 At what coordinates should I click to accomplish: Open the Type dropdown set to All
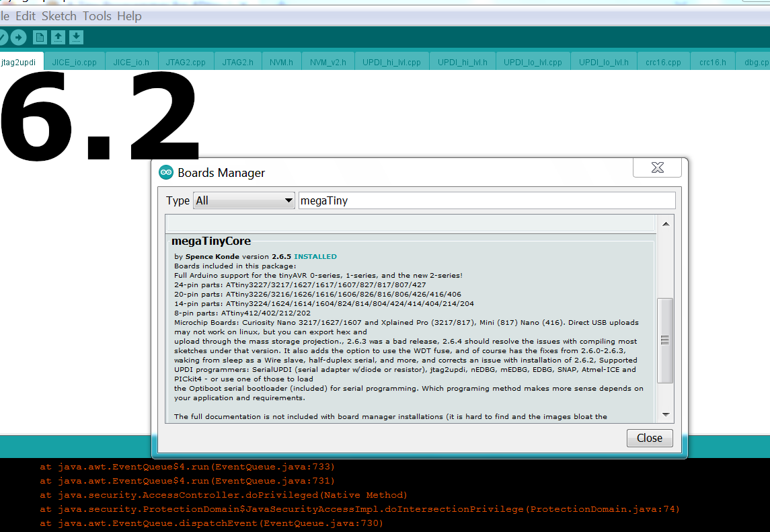(x=244, y=200)
